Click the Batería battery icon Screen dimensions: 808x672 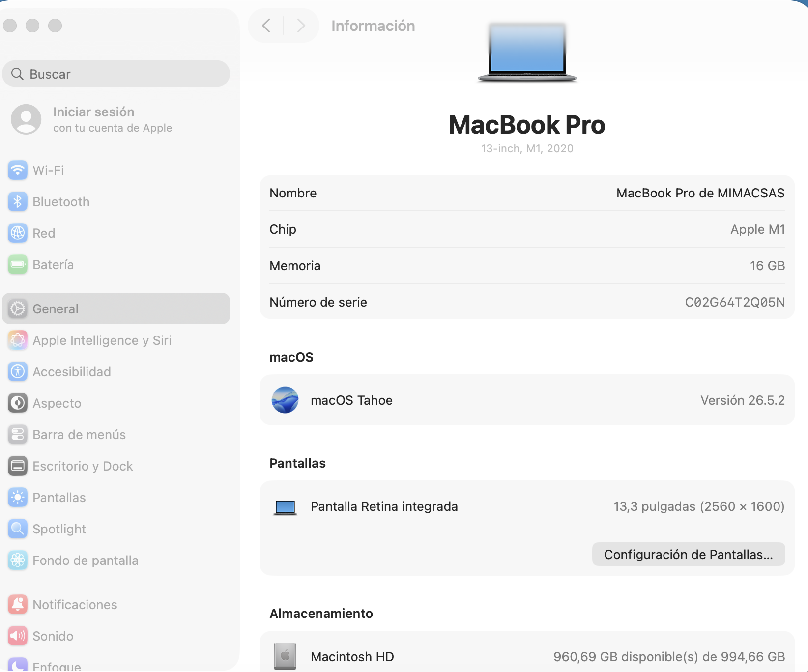(x=18, y=265)
